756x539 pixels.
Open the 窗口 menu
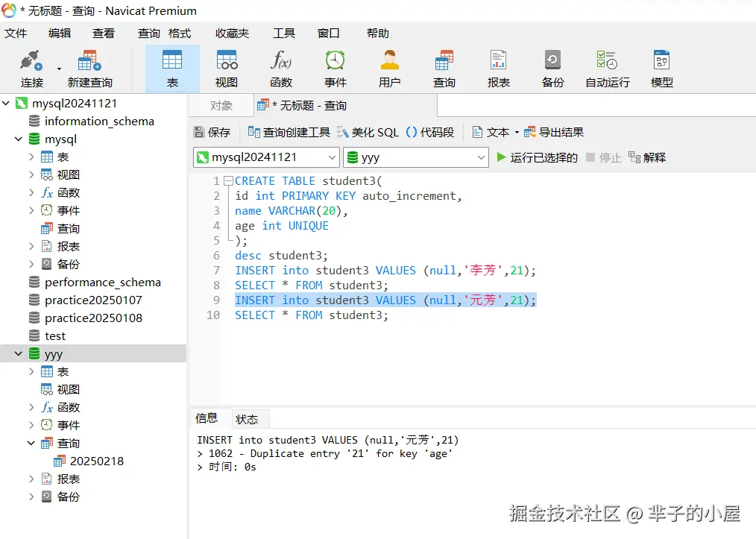pos(328,34)
